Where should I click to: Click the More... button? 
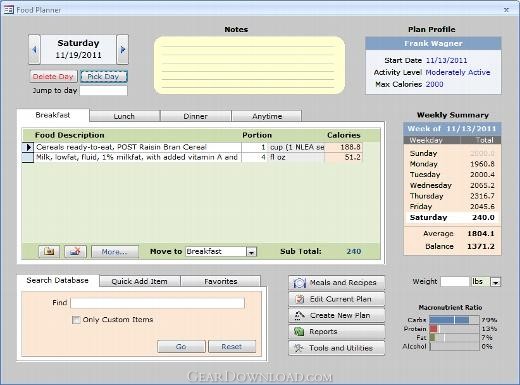(115, 252)
